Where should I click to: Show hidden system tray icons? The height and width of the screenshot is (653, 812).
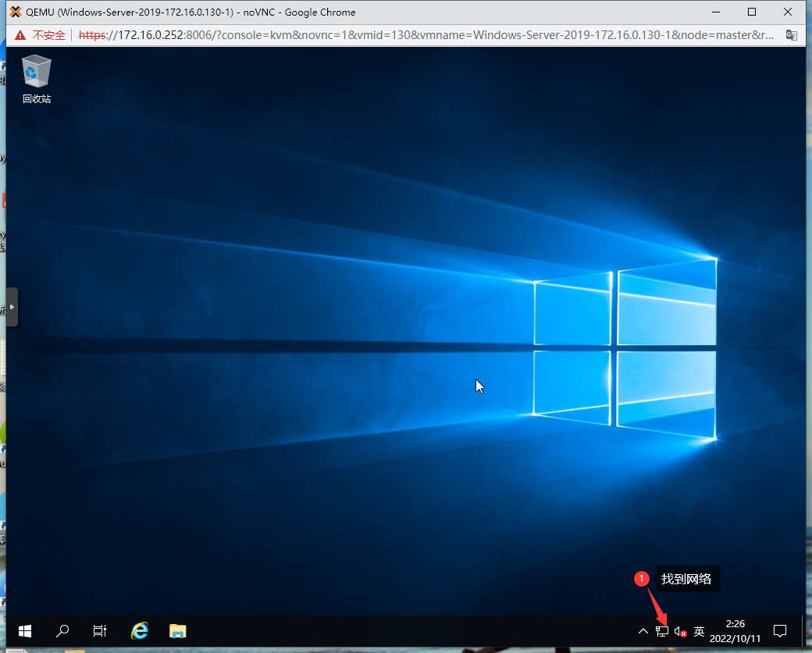[643, 630]
